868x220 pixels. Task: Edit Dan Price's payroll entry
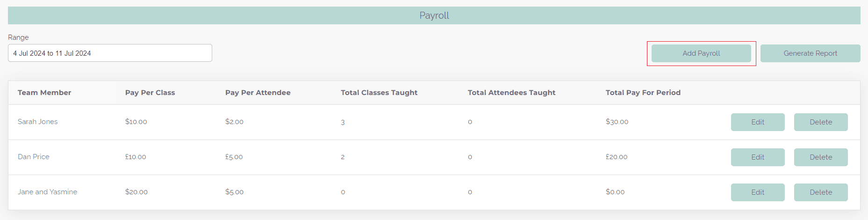(758, 157)
